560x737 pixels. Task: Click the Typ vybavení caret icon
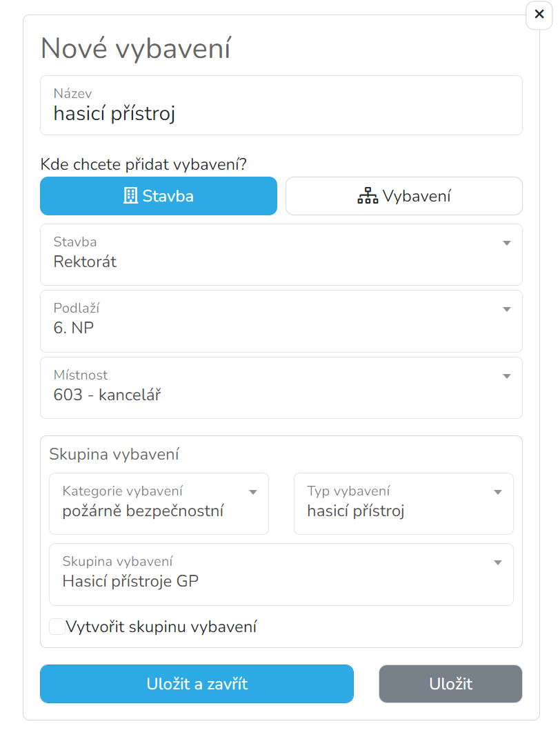click(497, 492)
